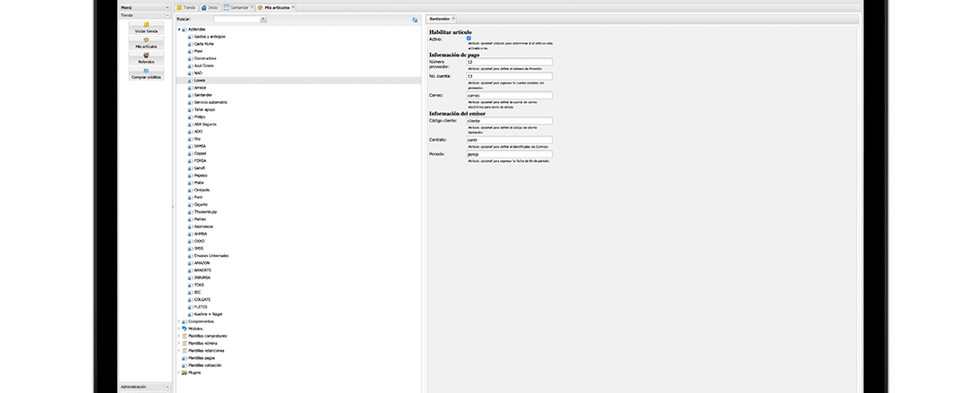Image resolution: width=980 pixels, height=393 pixels.
Task: Click the Referidos sidebar icon
Action: pos(146,56)
